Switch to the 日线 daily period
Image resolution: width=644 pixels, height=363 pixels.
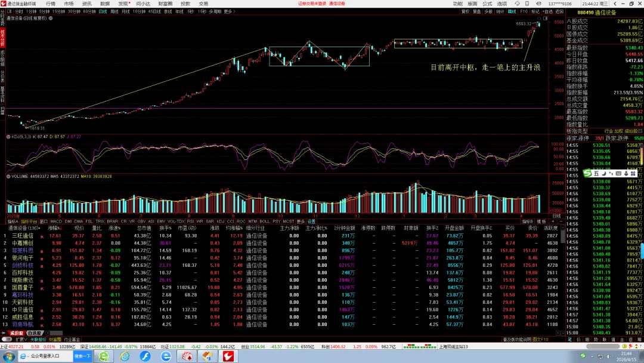click(x=103, y=11)
